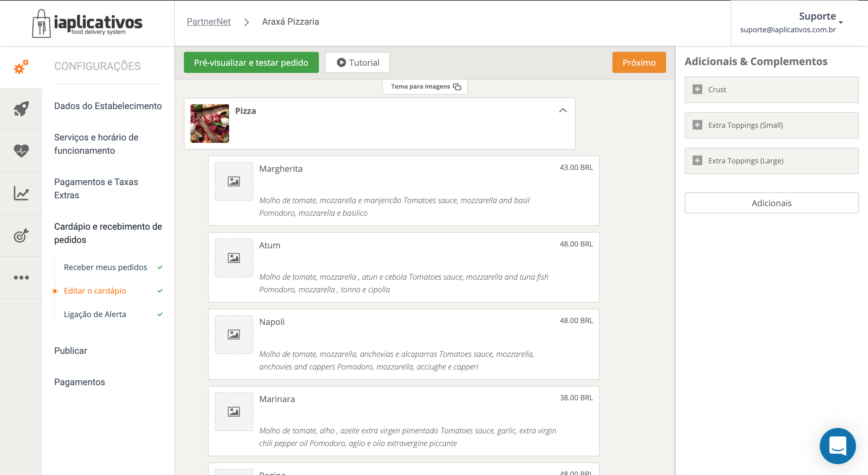Open Cardápio e recebimento de pedidos
Screen dimensions: 868x475
(108, 233)
